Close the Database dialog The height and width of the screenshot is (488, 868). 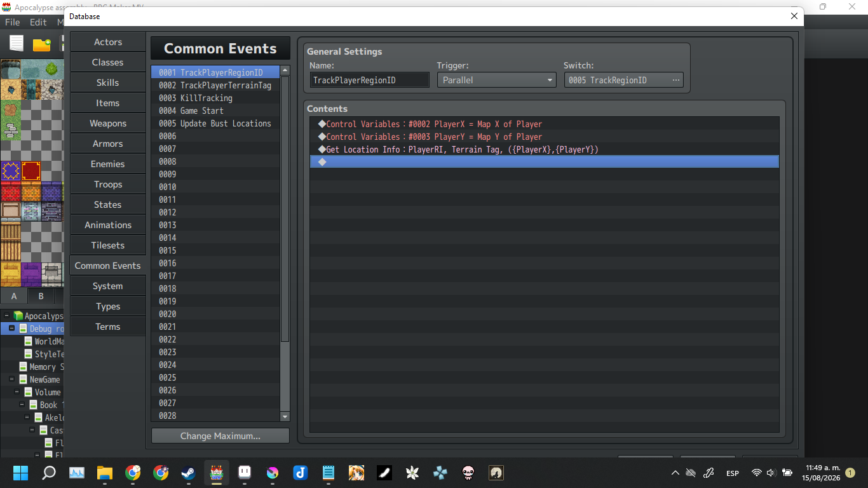[x=794, y=17]
